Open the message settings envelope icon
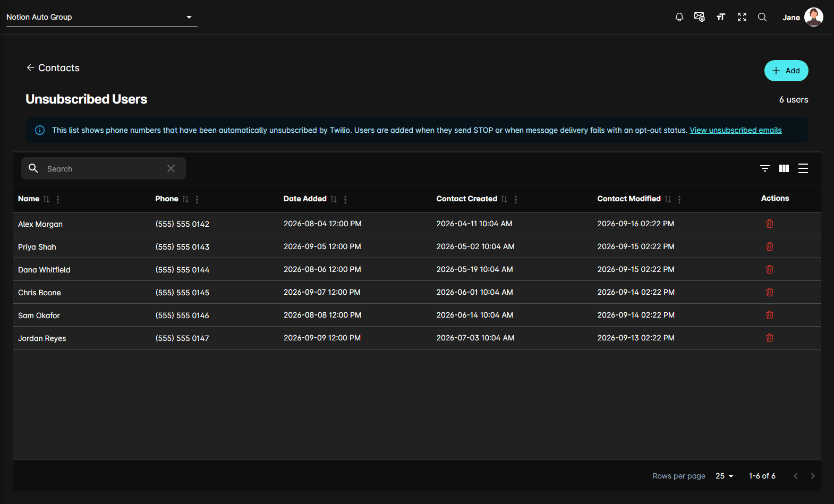The image size is (834, 504). [x=700, y=17]
